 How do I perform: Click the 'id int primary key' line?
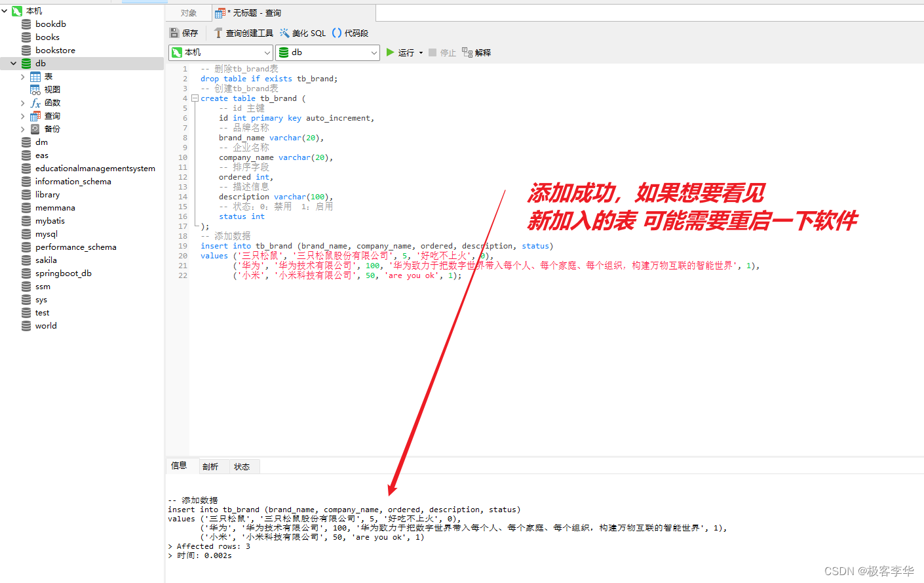[x=297, y=118]
